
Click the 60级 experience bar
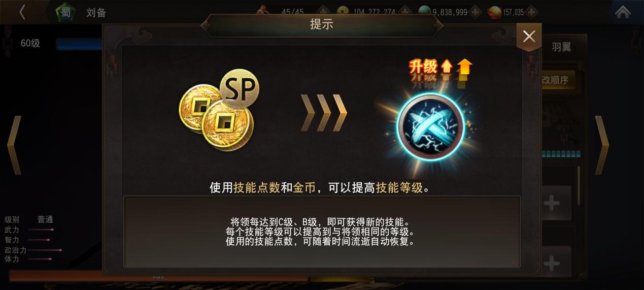click(79, 44)
